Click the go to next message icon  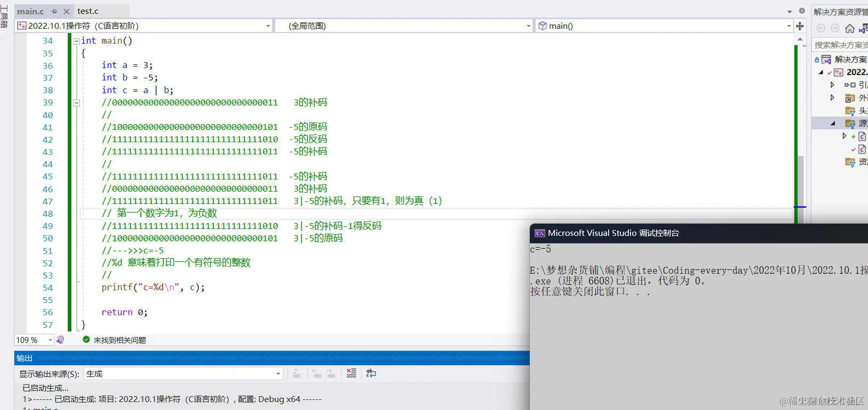[x=331, y=373]
